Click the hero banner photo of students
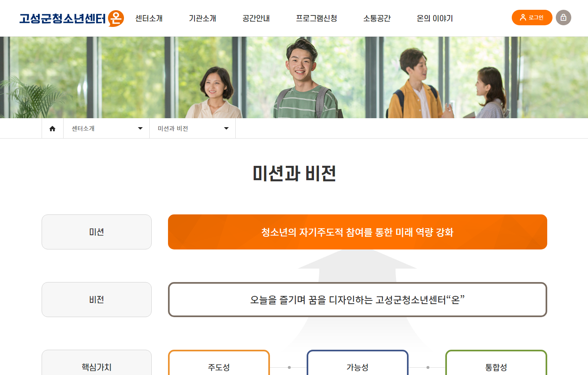This screenshot has width=588, height=375. click(x=294, y=77)
